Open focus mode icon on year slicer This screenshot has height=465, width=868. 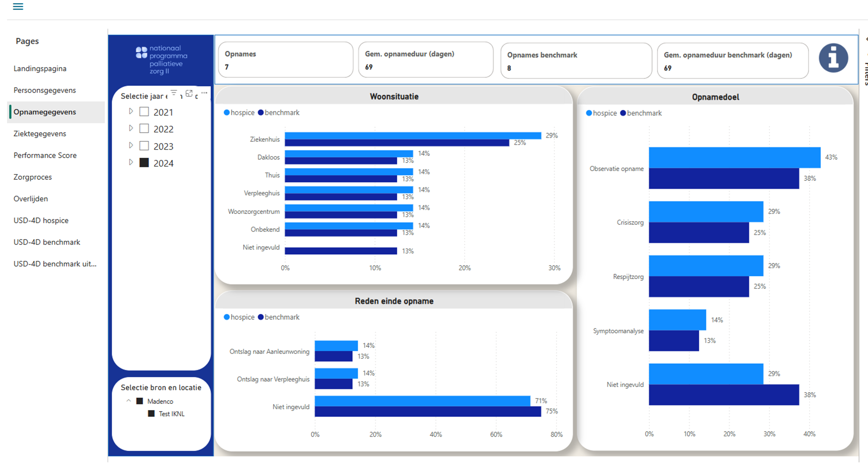[189, 93]
